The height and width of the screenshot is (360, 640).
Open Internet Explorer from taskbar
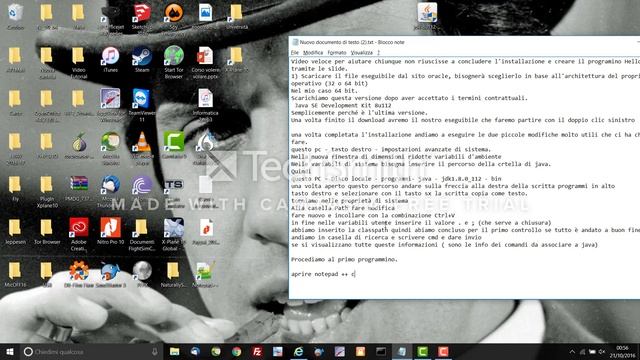click(x=298, y=351)
